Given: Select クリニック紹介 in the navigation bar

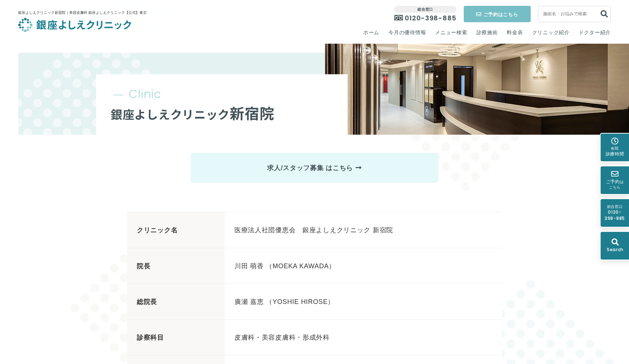Looking at the screenshot, I should (550, 32).
